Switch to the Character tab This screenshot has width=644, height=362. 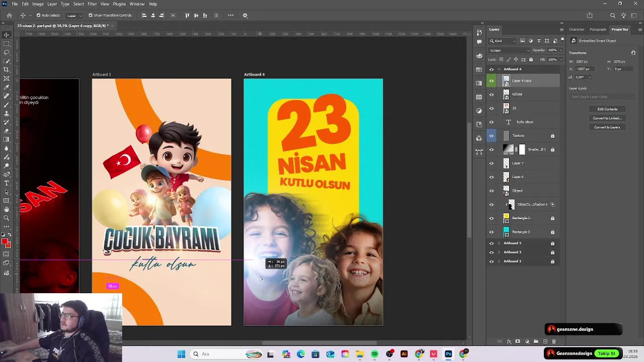click(577, 30)
